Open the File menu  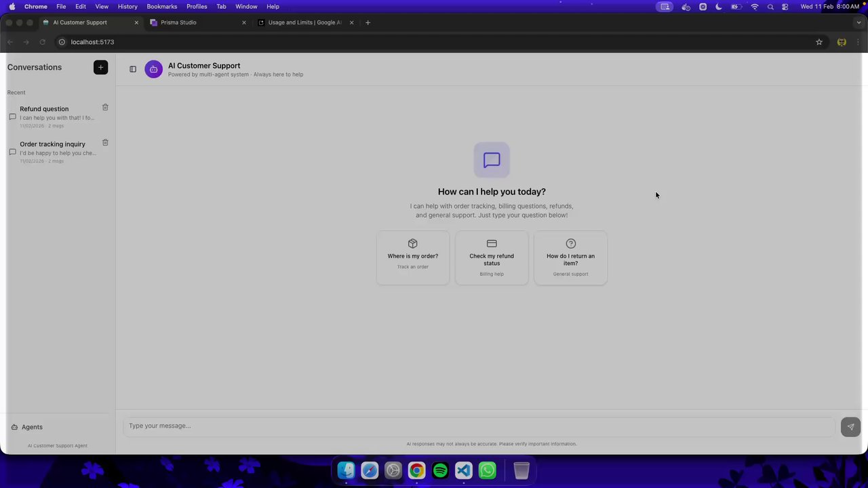(x=61, y=6)
